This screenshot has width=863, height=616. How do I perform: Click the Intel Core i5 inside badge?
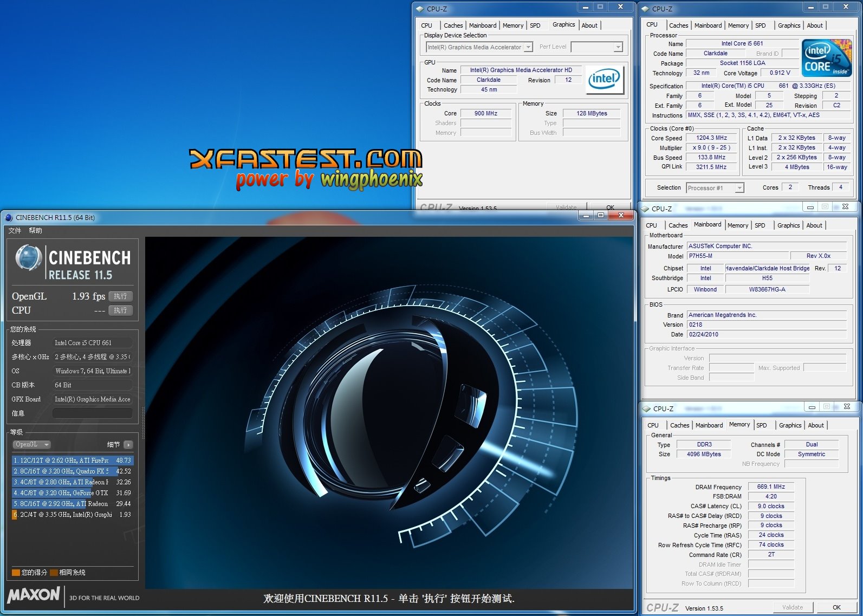[x=826, y=58]
